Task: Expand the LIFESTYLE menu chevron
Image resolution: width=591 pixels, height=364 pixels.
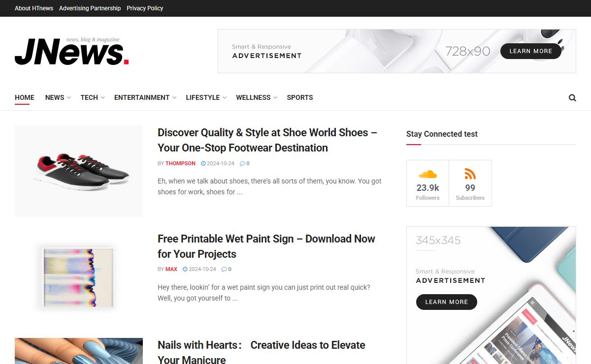Action: 224,98
